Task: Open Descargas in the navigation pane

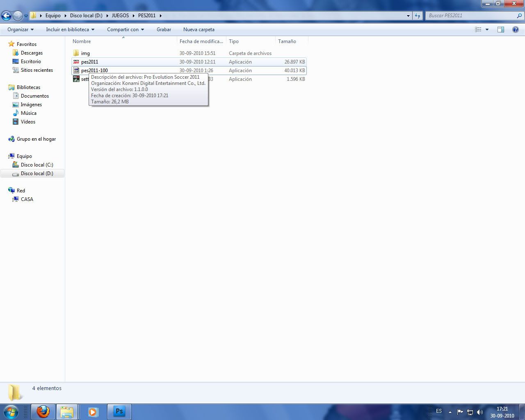Action: tap(32, 53)
